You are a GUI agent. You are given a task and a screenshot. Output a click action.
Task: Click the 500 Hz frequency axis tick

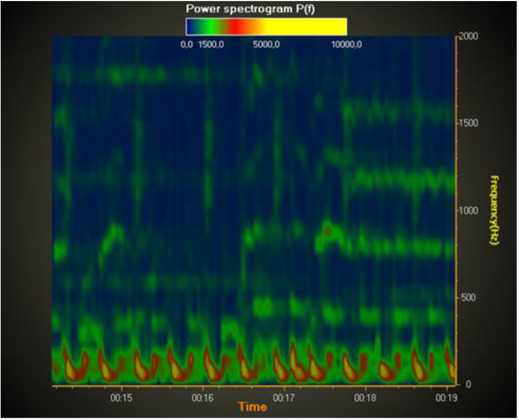468,298
